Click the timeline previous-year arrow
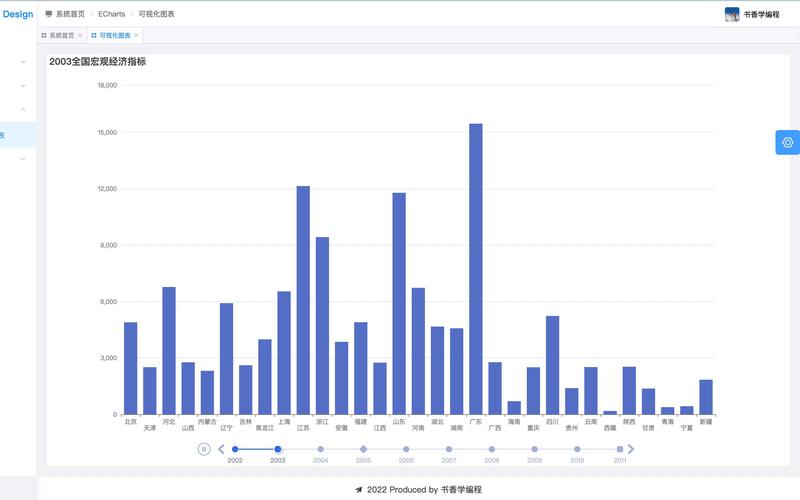 pos(221,449)
